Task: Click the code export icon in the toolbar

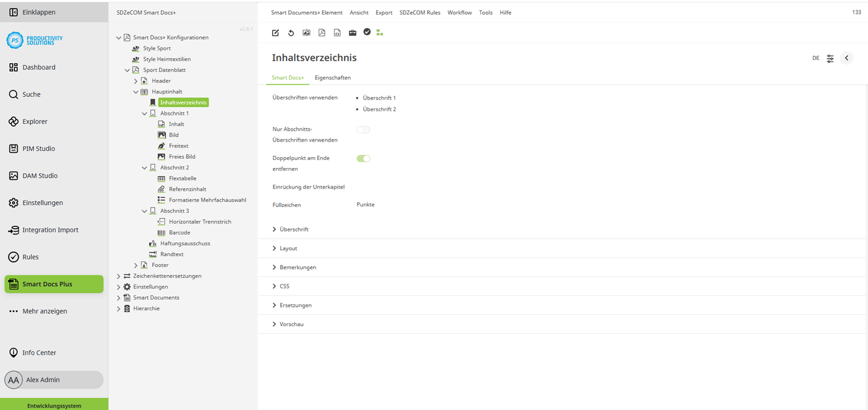Action: [337, 33]
